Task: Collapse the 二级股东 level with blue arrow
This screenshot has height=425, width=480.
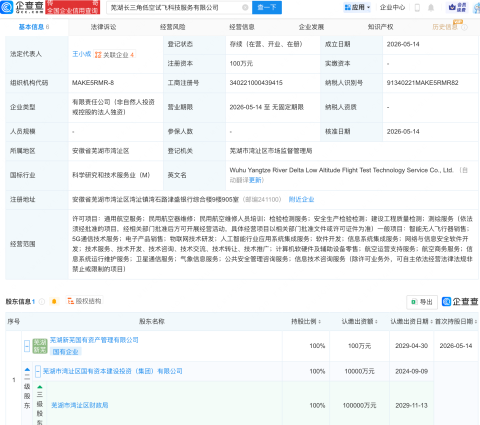Action: tap(27, 369)
